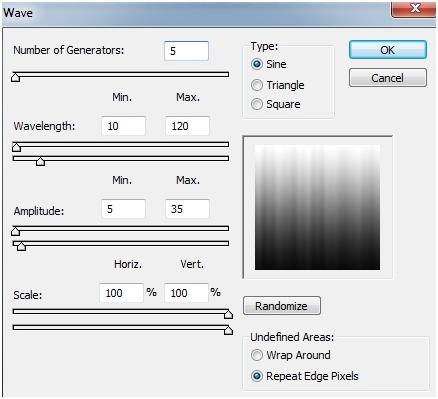The image size is (438, 399).
Task: Click the Randomize button
Action: 282,306
